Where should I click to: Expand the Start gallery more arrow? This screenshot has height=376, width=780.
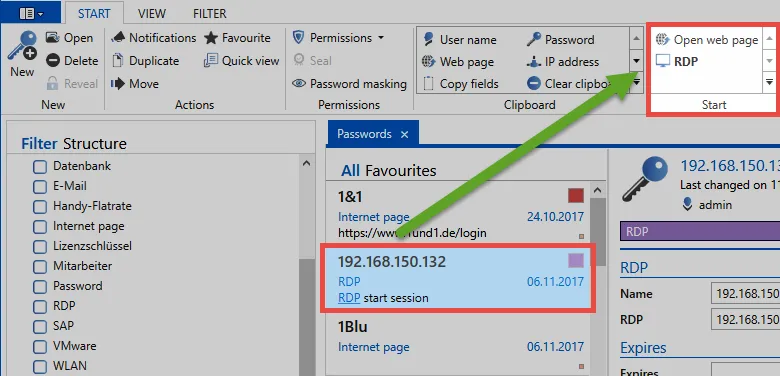[x=769, y=83]
